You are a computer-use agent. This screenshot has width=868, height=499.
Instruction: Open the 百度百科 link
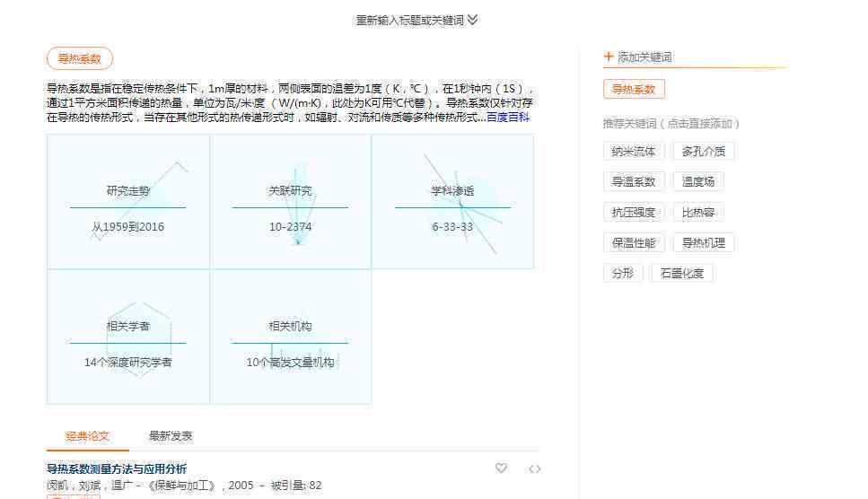pyautogui.click(x=508, y=118)
